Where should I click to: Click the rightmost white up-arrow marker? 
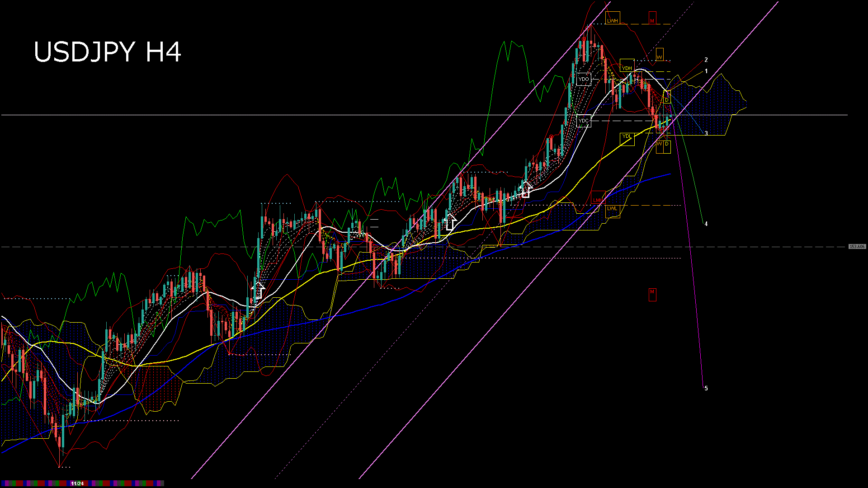(x=526, y=189)
